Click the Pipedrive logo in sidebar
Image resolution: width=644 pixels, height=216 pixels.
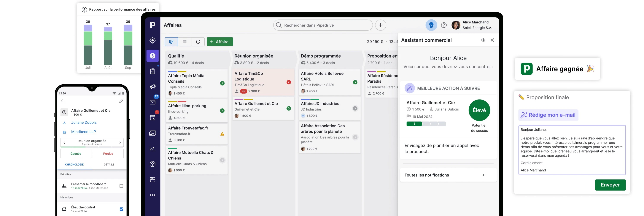[x=152, y=25]
